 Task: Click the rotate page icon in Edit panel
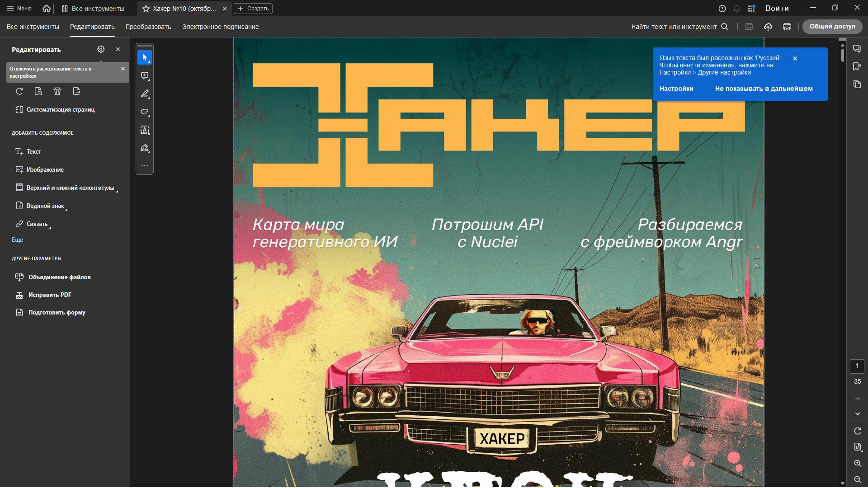(19, 91)
